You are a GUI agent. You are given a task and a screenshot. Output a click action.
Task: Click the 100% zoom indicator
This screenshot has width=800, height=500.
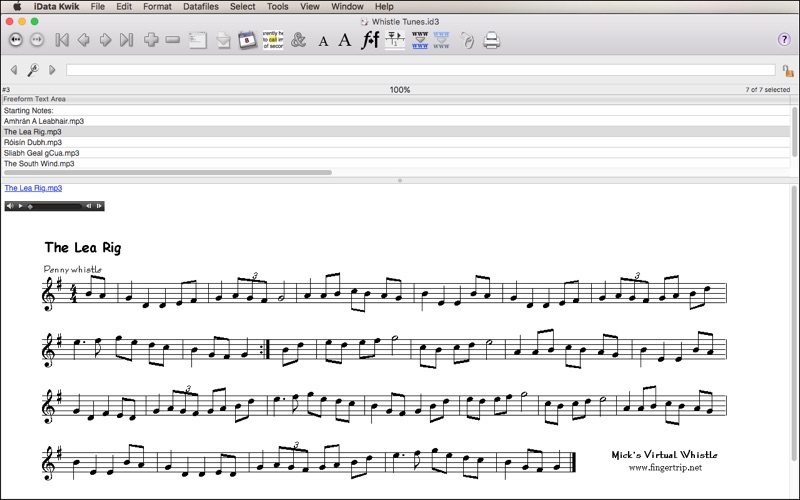coord(400,90)
